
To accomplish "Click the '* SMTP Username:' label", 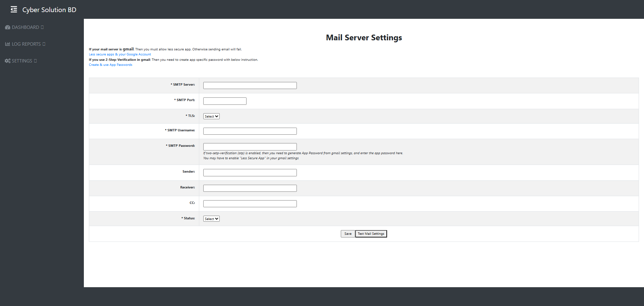I will pos(180,130).
